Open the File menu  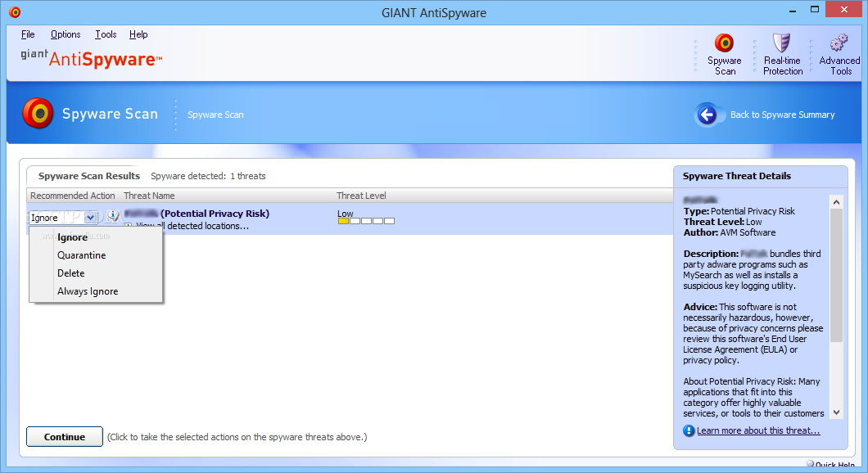[28, 34]
